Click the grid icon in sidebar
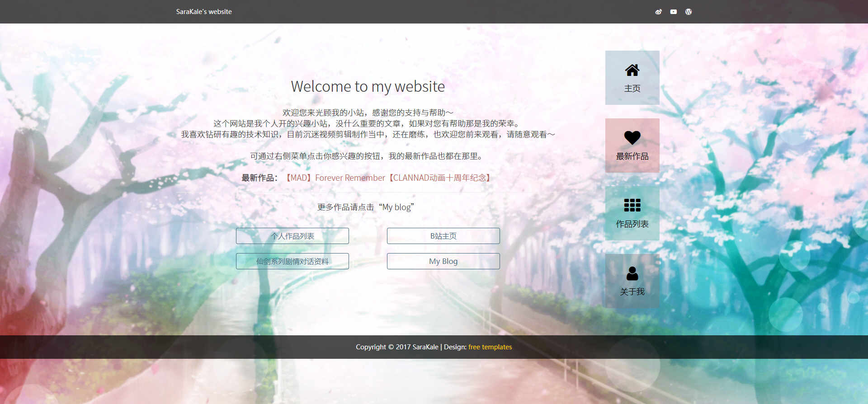Viewport: 868px width, 404px height. (x=632, y=205)
